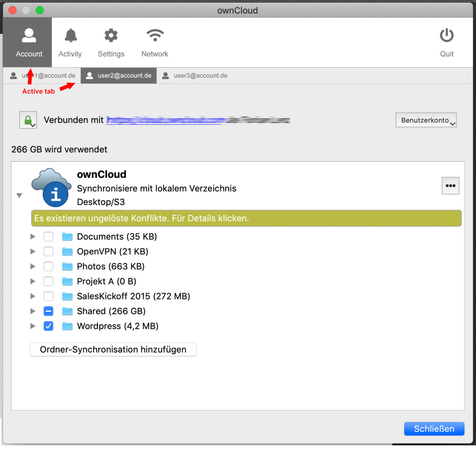Click the green window zoom button
476x457 pixels.
(x=40, y=10)
